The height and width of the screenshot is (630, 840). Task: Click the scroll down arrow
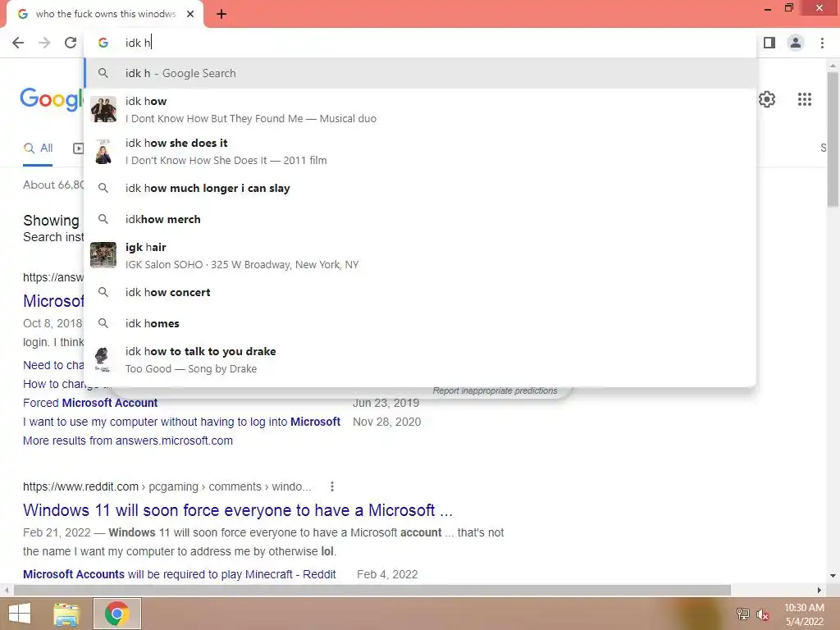[833, 576]
